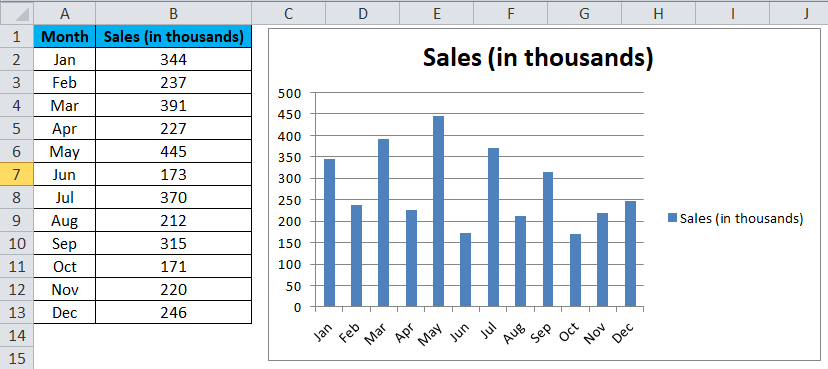Select the Sep bar in the chart
This screenshot has width=828, height=369.
pos(548,239)
